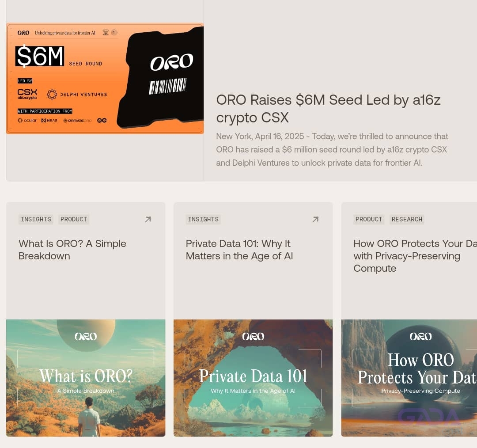Screen dimensions: 477x448
Task: Select PRODUCT tag on How ORO Protects card
Action: pyautogui.click(x=369, y=219)
